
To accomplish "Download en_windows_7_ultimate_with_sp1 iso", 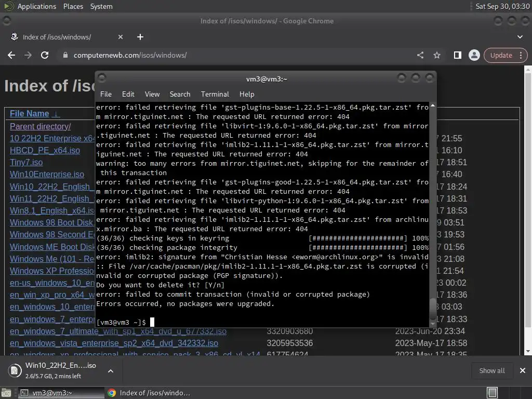I will coord(118,331).
